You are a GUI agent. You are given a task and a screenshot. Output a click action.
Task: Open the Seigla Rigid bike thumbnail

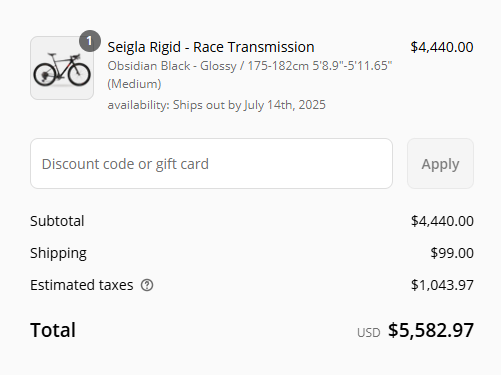pyautogui.click(x=62, y=68)
